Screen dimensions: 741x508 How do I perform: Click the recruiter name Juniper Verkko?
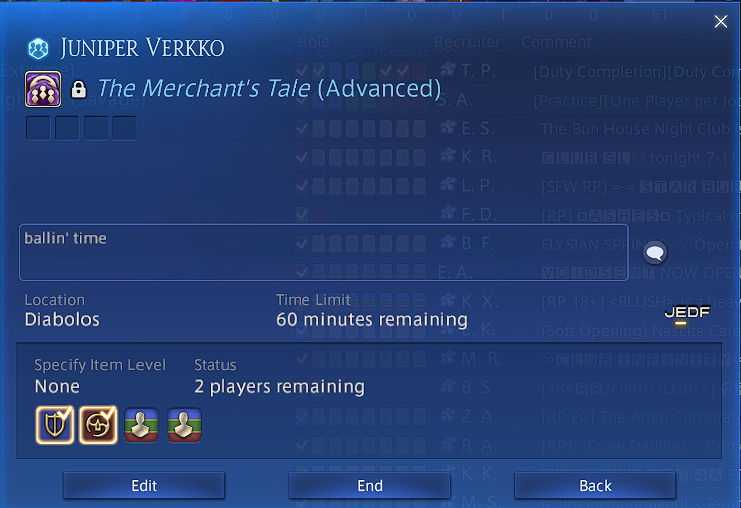(142, 48)
